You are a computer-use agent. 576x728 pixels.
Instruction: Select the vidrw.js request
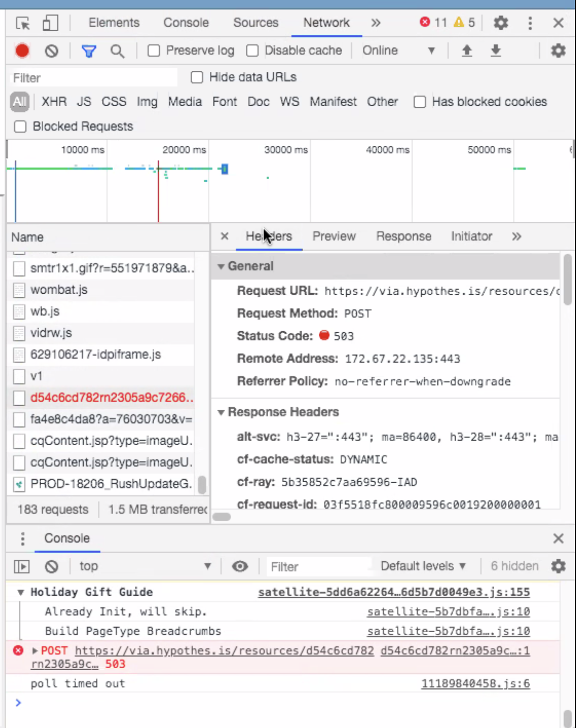point(102,333)
